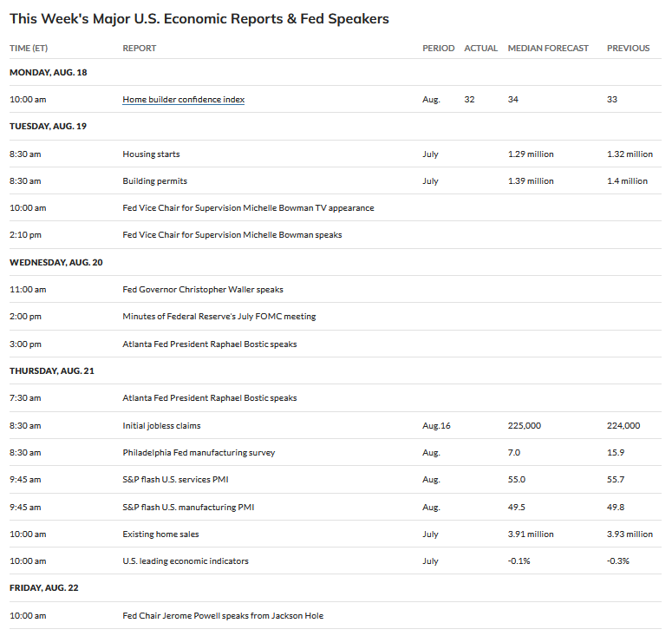Click the actual value 32 for home builder index

[x=469, y=100]
